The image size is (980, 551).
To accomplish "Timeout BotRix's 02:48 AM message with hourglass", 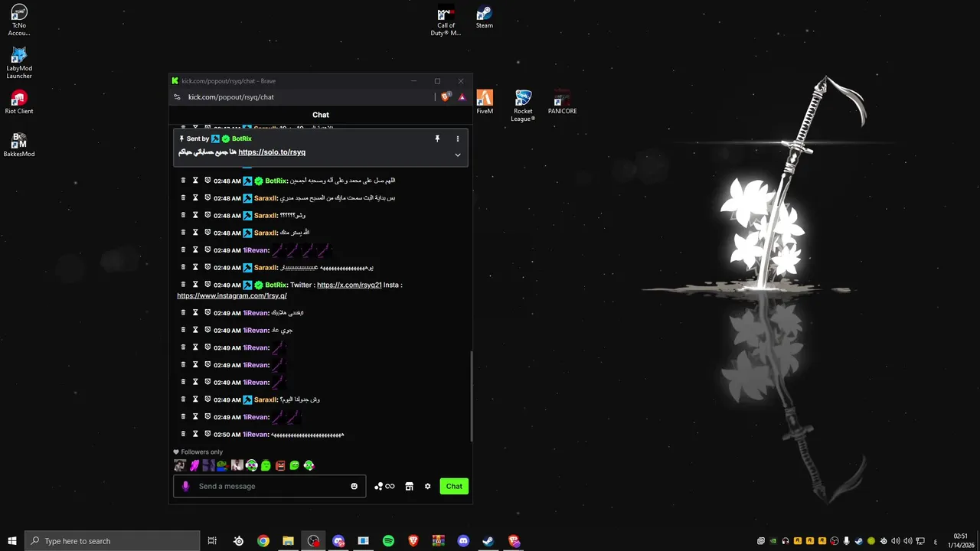I will [x=195, y=181].
